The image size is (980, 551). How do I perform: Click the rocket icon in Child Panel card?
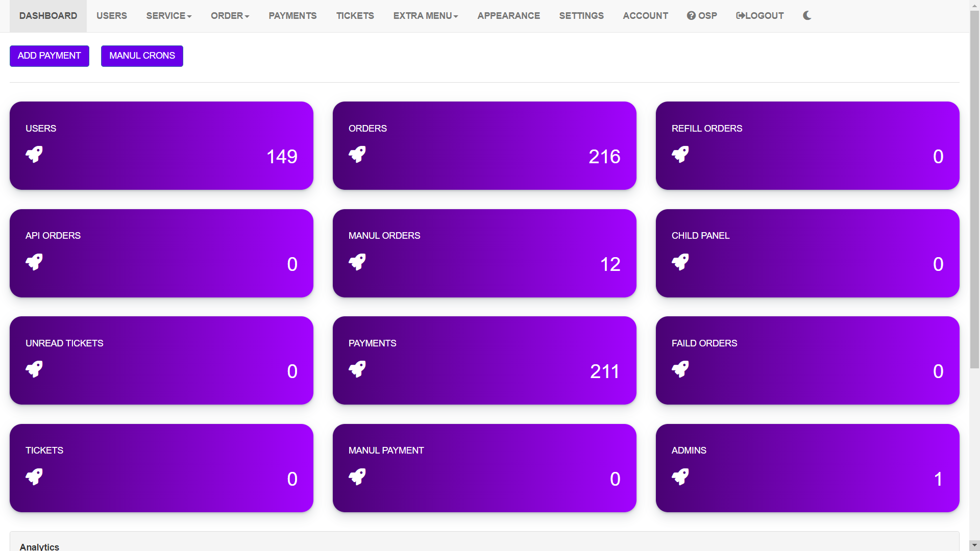pyautogui.click(x=680, y=262)
